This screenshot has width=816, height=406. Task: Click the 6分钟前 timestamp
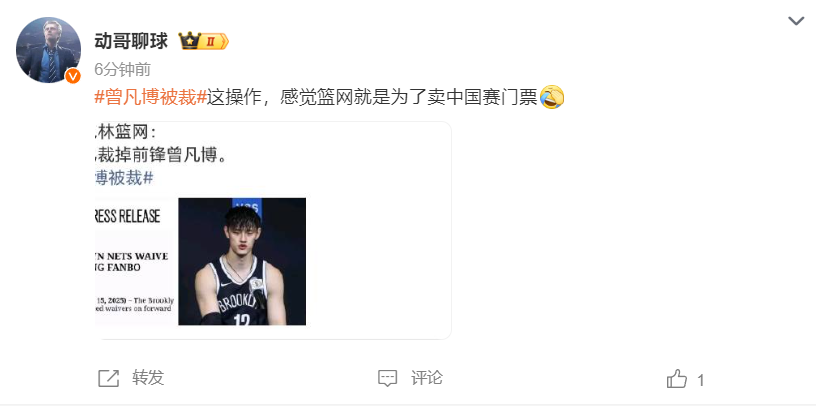(x=123, y=69)
